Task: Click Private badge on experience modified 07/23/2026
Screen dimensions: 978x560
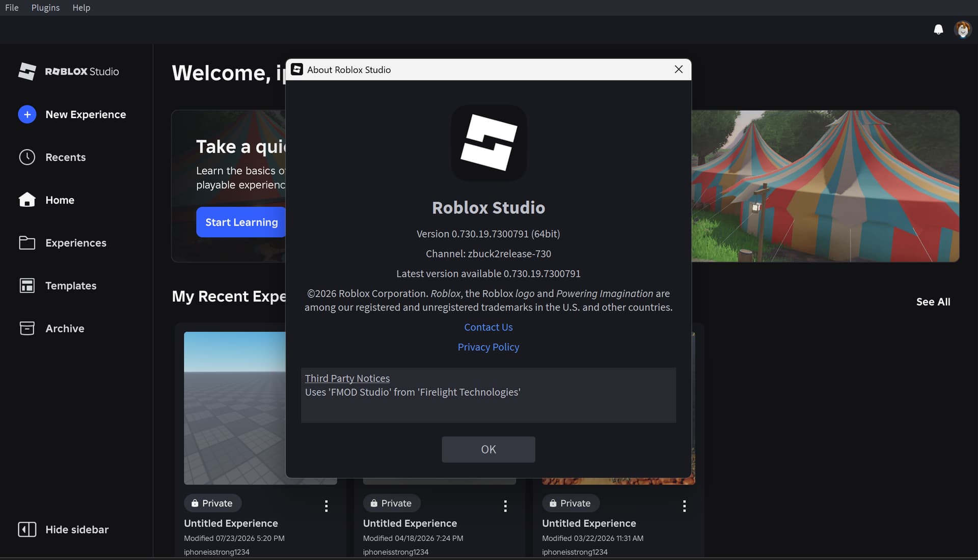Action: 212,503
